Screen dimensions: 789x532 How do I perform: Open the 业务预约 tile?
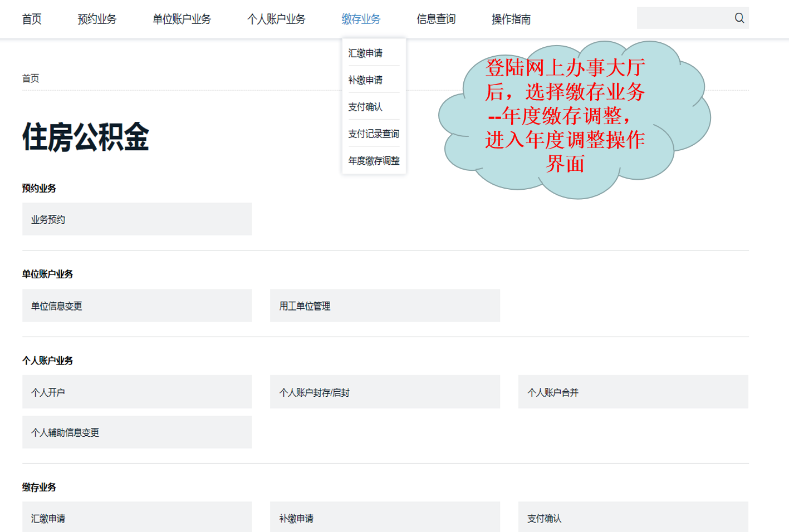point(137,219)
